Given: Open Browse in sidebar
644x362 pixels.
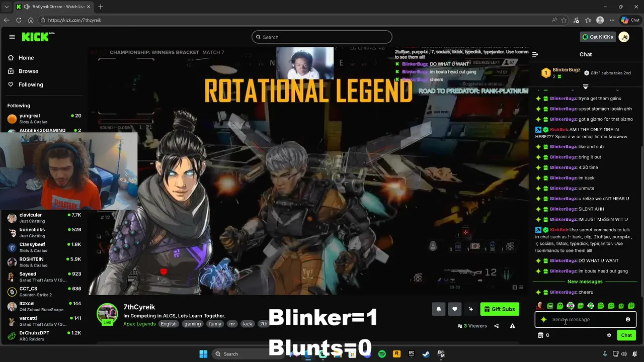Looking at the screenshot, I should click(23, 71).
